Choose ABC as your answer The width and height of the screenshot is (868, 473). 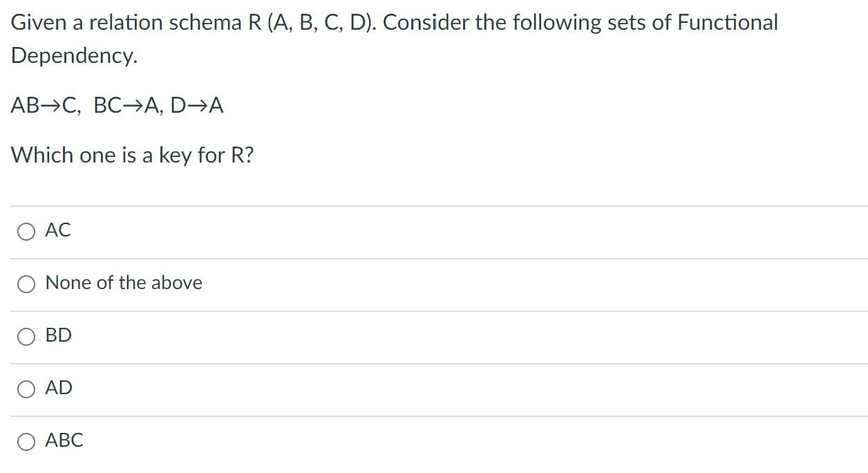[26, 440]
